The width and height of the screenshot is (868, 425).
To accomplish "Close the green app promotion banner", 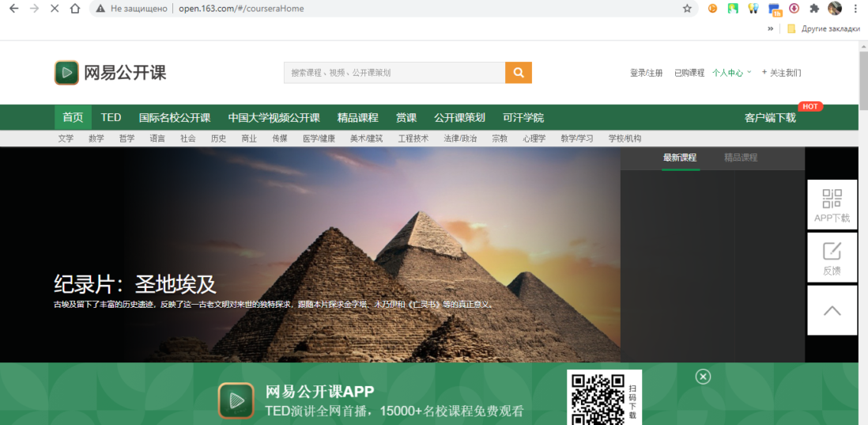I will tap(703, 377).
